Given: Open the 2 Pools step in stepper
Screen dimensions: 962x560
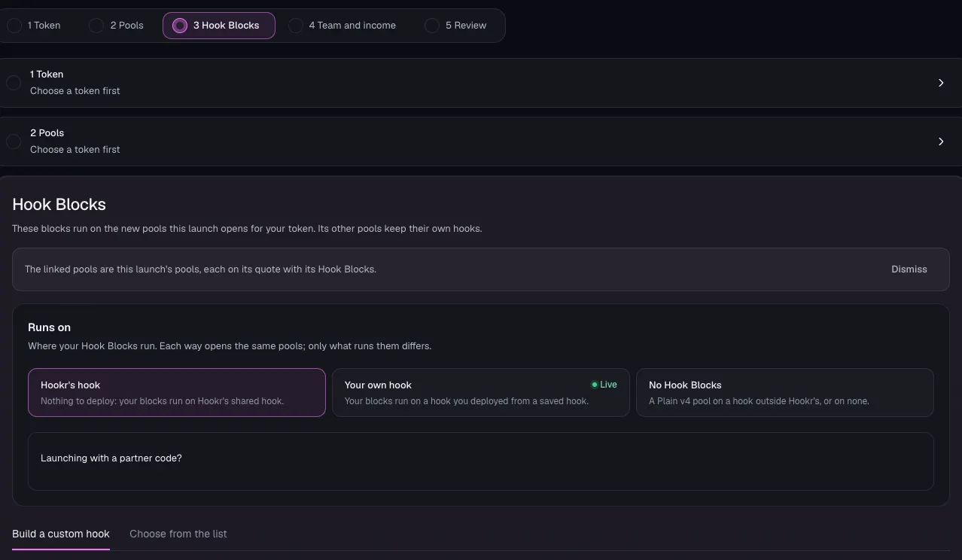Looking at the screenshot, I should (x=118, y=26).
